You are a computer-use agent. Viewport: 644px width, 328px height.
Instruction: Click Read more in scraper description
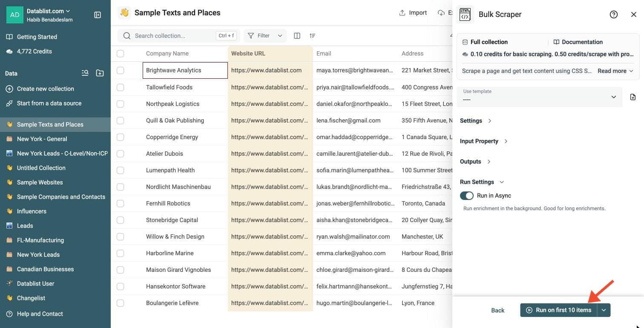(615, 71)
